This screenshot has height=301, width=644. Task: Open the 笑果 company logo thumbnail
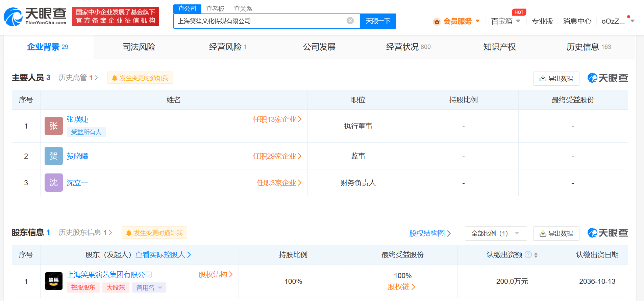click(54, 281)
